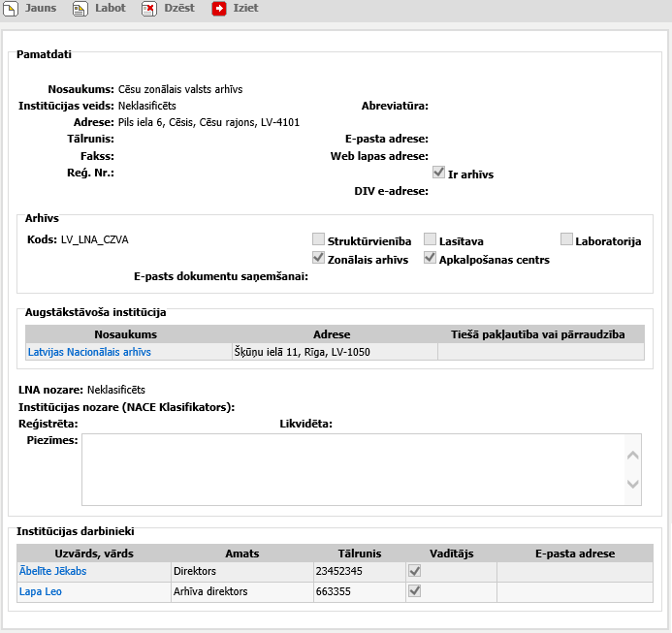Open employee Lapa Leo link

[x=40, y=591]
